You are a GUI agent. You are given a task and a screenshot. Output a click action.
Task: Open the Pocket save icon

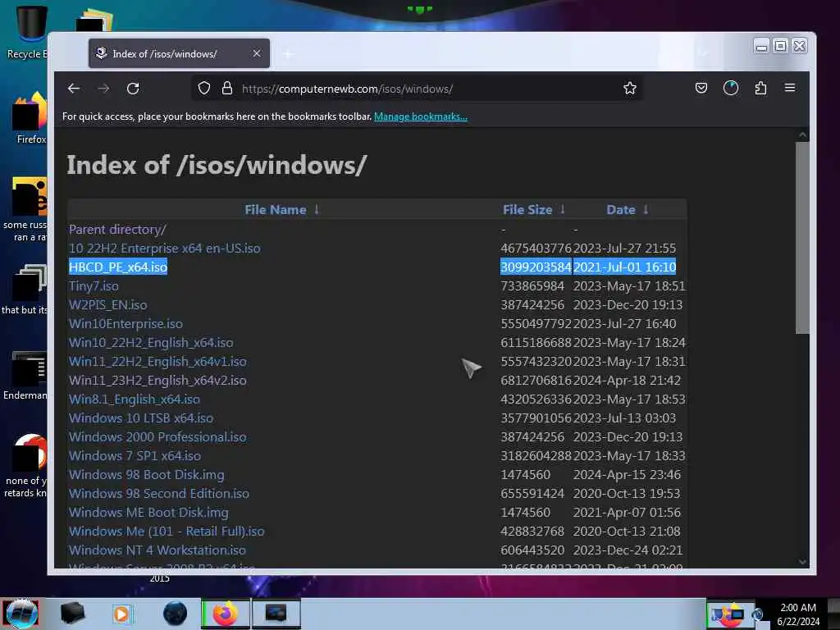point(701,88)
